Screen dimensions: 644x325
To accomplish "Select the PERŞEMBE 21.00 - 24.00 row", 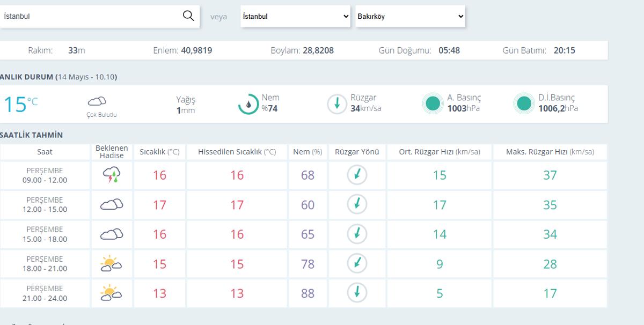I will (304, 293).
